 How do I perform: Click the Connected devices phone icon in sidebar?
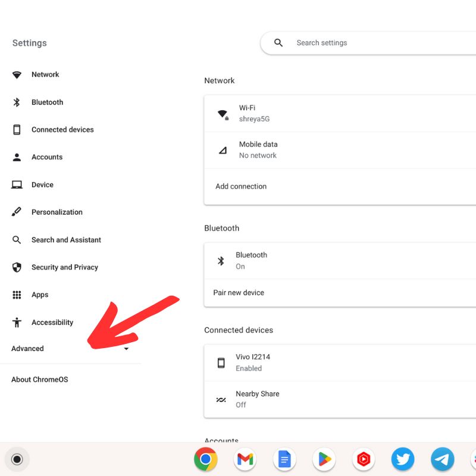17,130
